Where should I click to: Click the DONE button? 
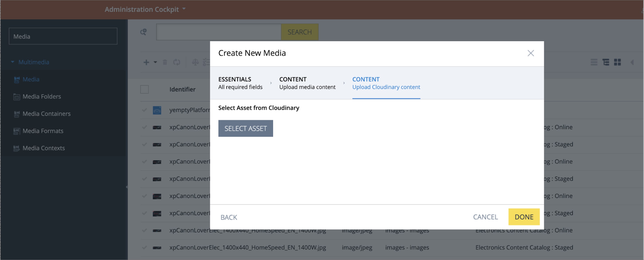tap(524, 217)
